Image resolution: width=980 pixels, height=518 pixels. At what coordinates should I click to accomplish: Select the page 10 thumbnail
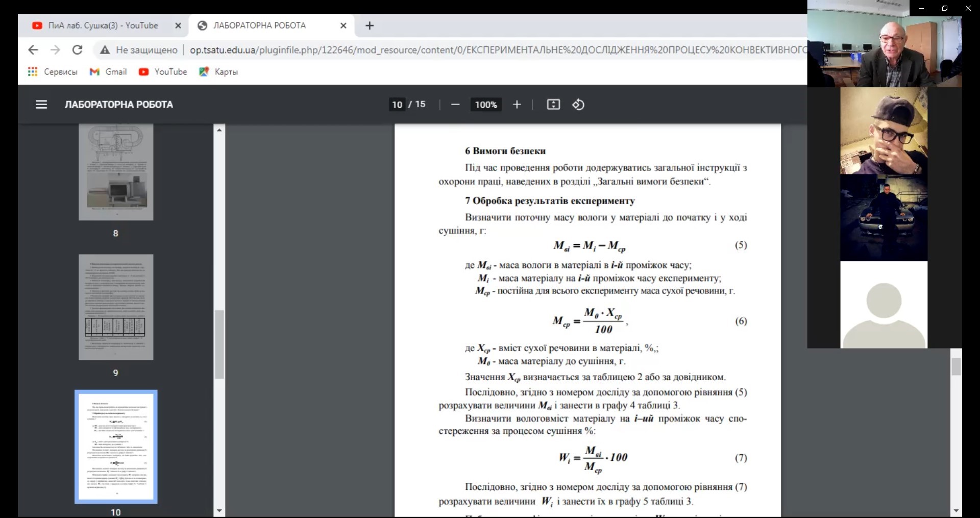pyautogui.click(x=116, y=447)
